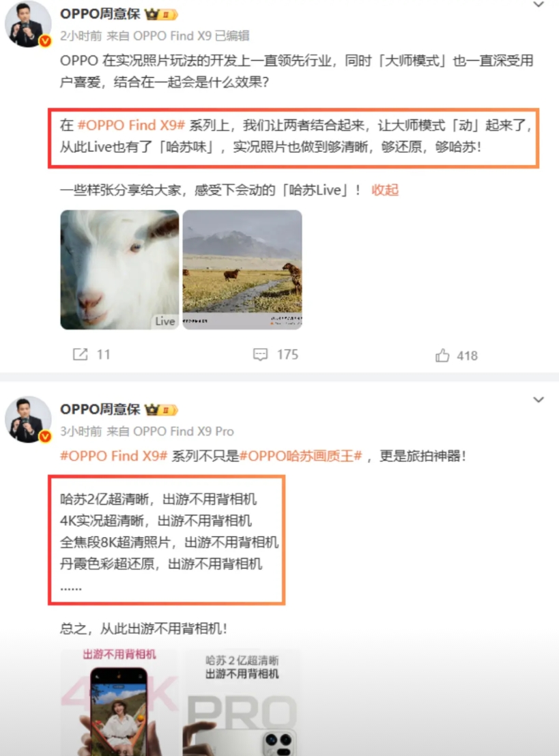Screen dimensions: 559x756
Task: Expand the first post's chevron options menu
Action: click(x=539, y=5)
